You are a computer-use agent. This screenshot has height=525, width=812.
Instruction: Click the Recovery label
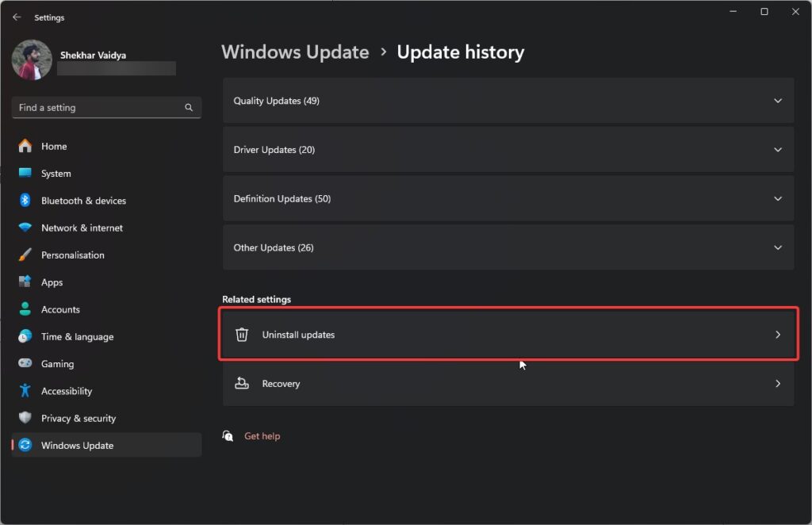point(281,384)
